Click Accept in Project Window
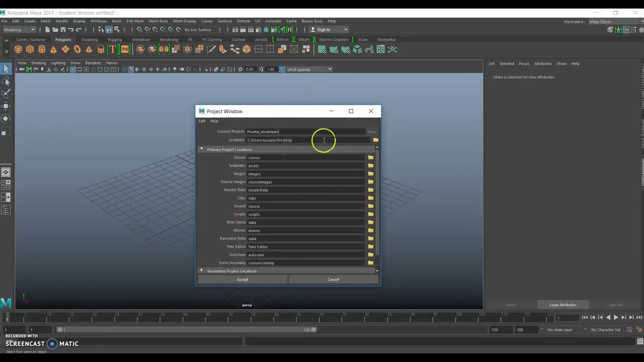Image resolution: width=644 pixels, height=362 pixels. coord(243,280)
